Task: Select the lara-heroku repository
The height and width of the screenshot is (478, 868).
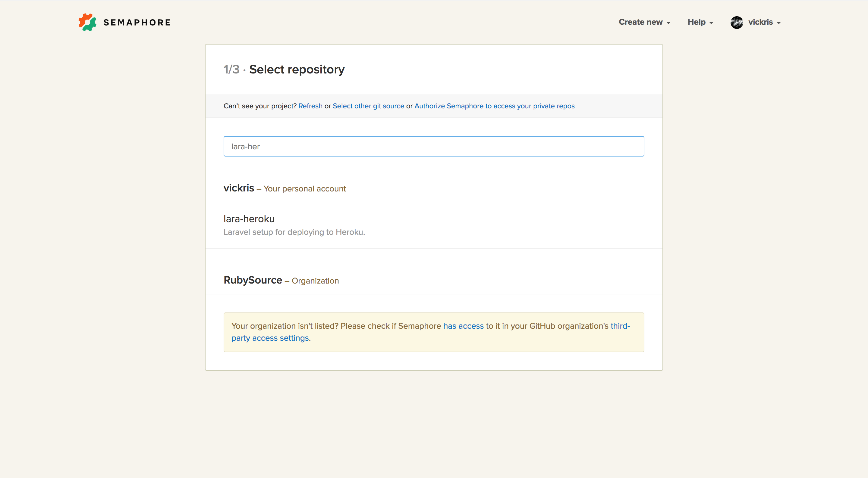Action: click(x=249, y=219)
